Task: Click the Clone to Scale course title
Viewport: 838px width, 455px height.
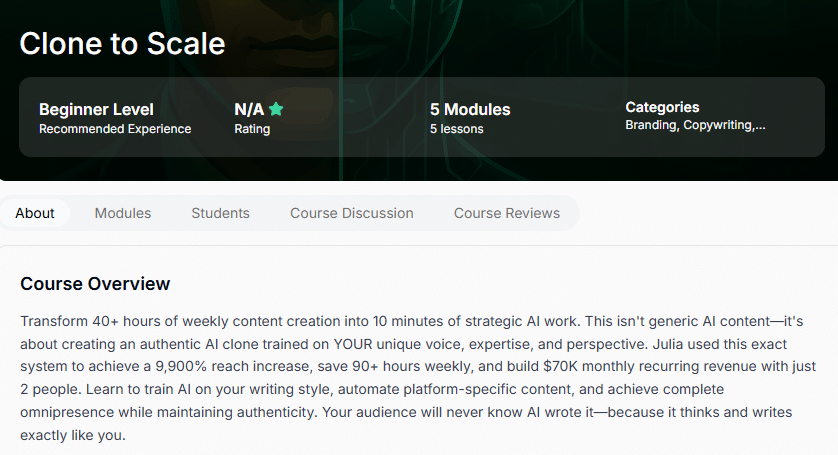Action: click(x=122, y=43)
